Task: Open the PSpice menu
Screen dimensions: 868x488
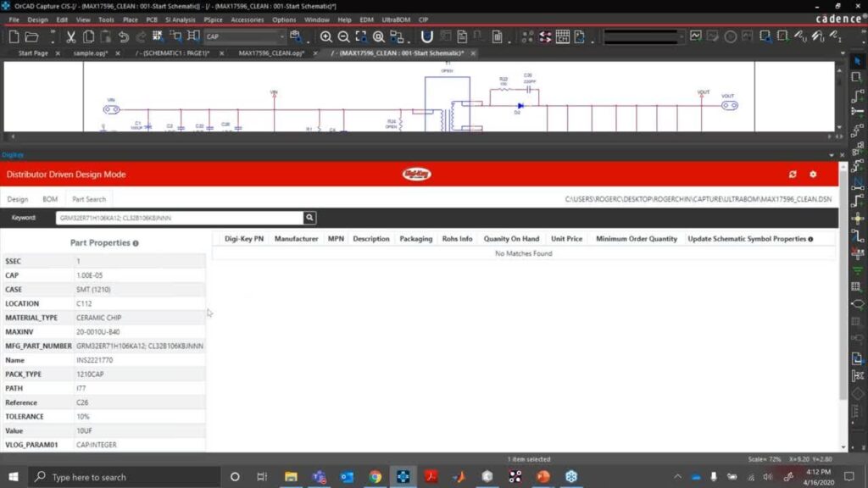Action: (213, 20)
